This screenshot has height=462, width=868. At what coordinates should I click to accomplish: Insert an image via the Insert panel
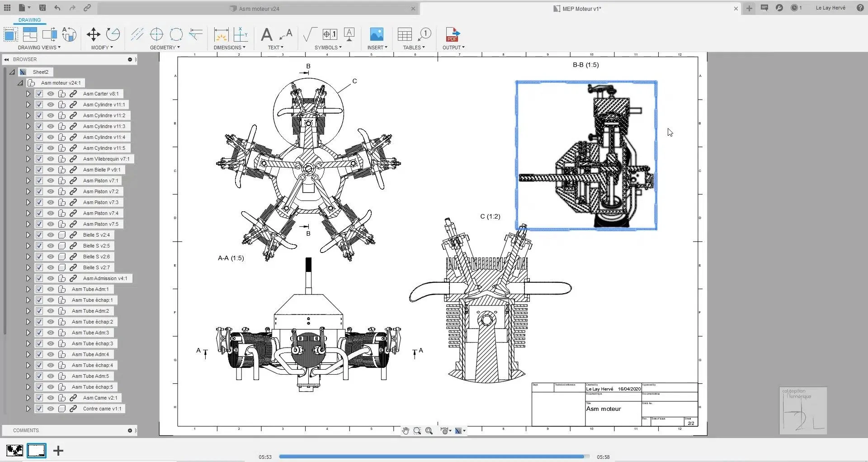[377, 35]
